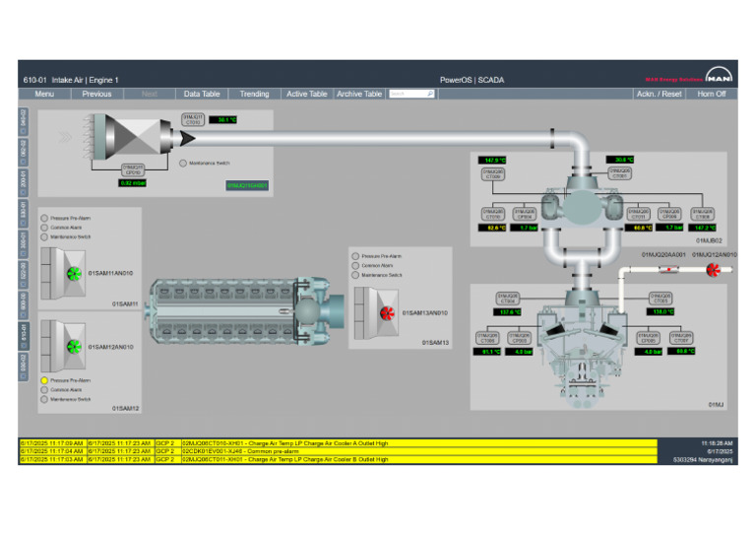Click the Horn Off button
This screenshot has height=535, width=756.
click(x=711, y=94)
